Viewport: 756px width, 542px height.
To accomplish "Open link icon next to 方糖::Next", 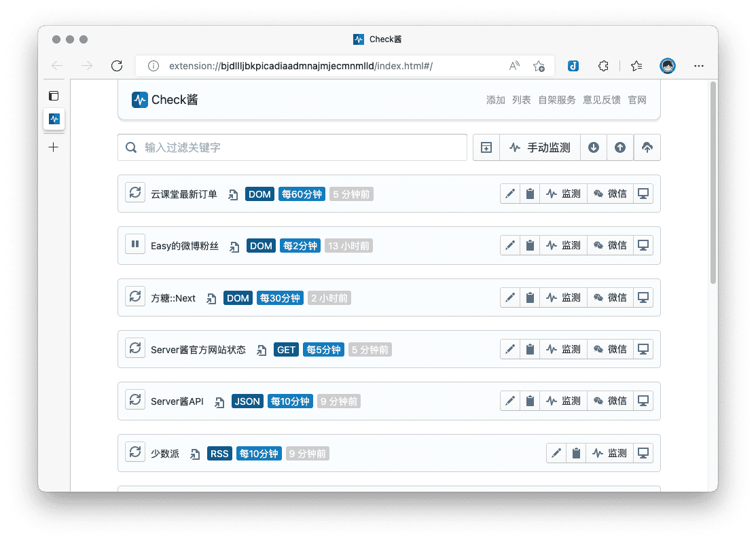I will coord(211,298).
